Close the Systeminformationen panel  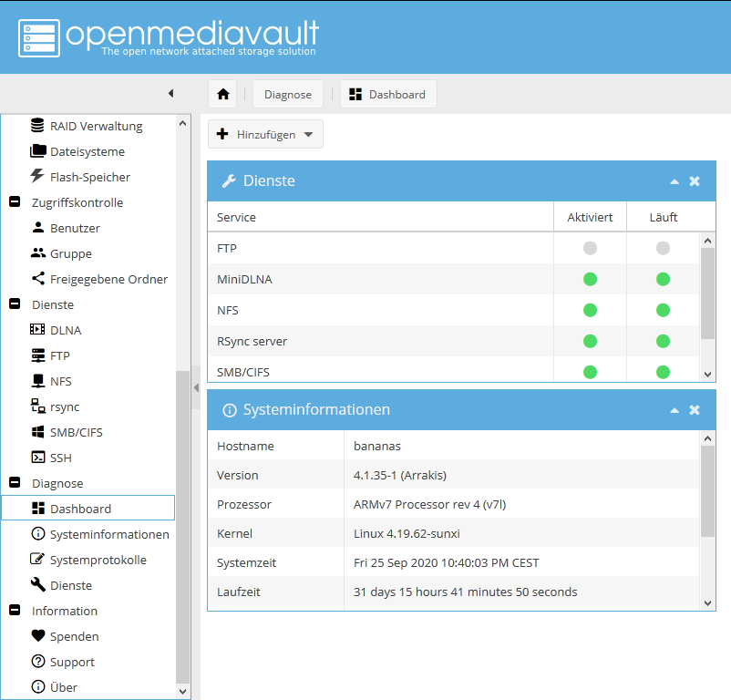tap(695, 410)
